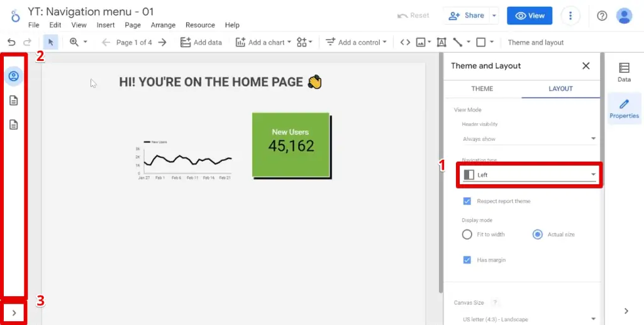Go to next page arrow

click(x=162, y=42)
